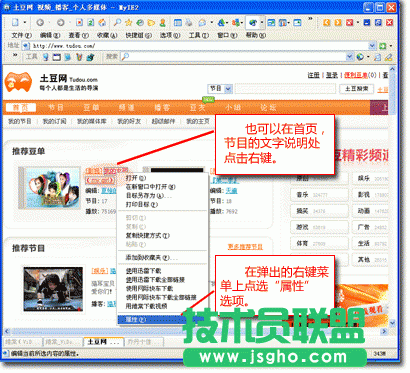
Task: Open the 文件 menu
Action: [21, 35]
